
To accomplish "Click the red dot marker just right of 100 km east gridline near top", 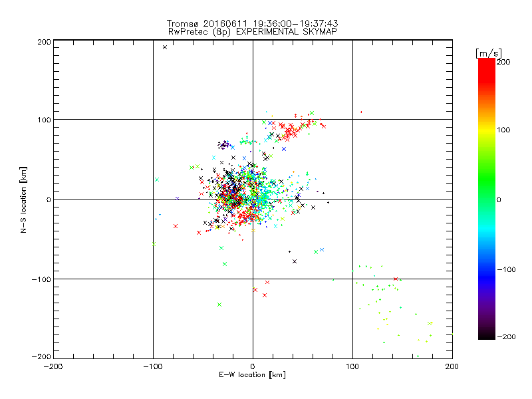I will tap(361, 112).
